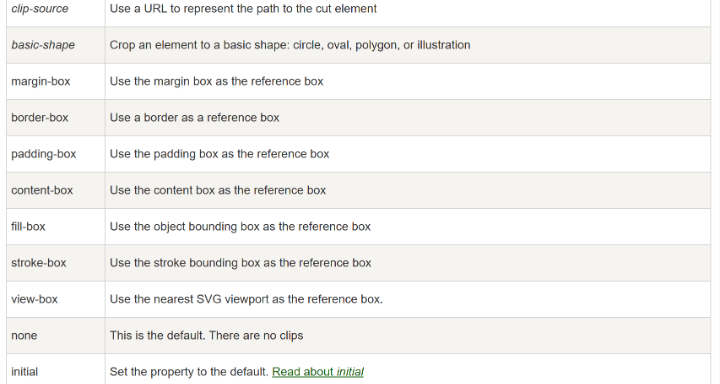Click the circle, oval, polygon description text
Screen dimensions: 720x384
point(290,45)
